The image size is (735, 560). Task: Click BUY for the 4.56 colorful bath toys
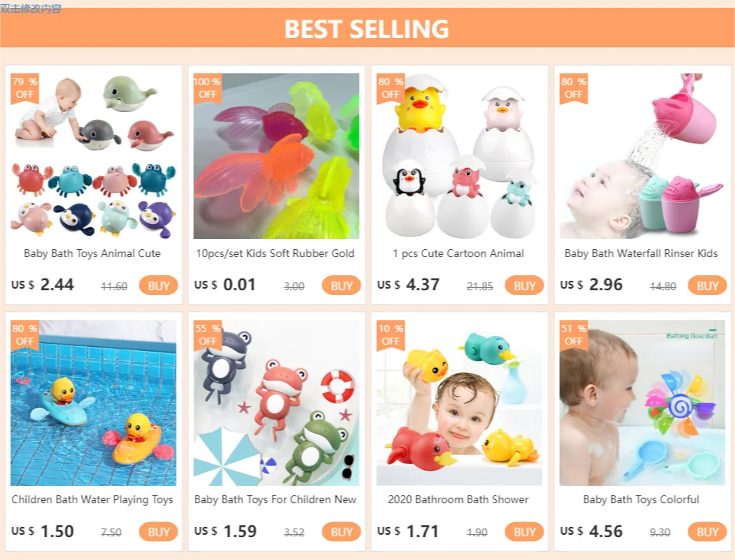click(707, 532)
